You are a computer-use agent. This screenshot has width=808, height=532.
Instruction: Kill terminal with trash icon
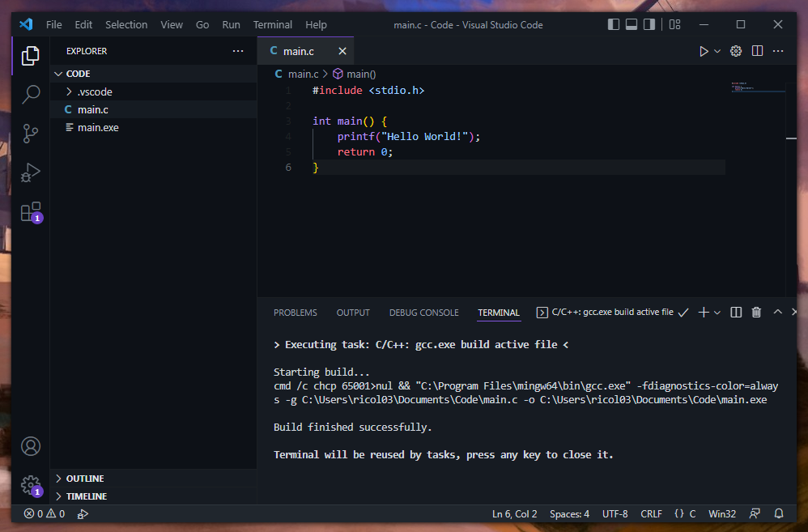click(756, 313)
